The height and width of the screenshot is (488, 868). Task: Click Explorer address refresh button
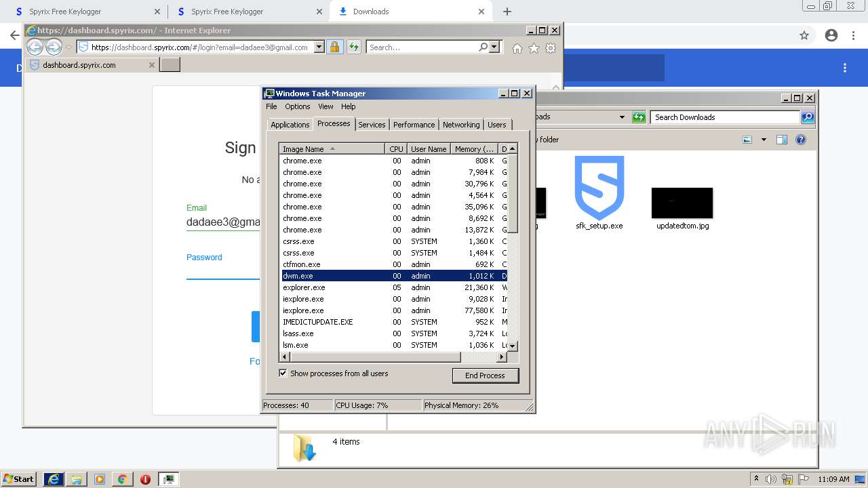[x=639, y=117]
